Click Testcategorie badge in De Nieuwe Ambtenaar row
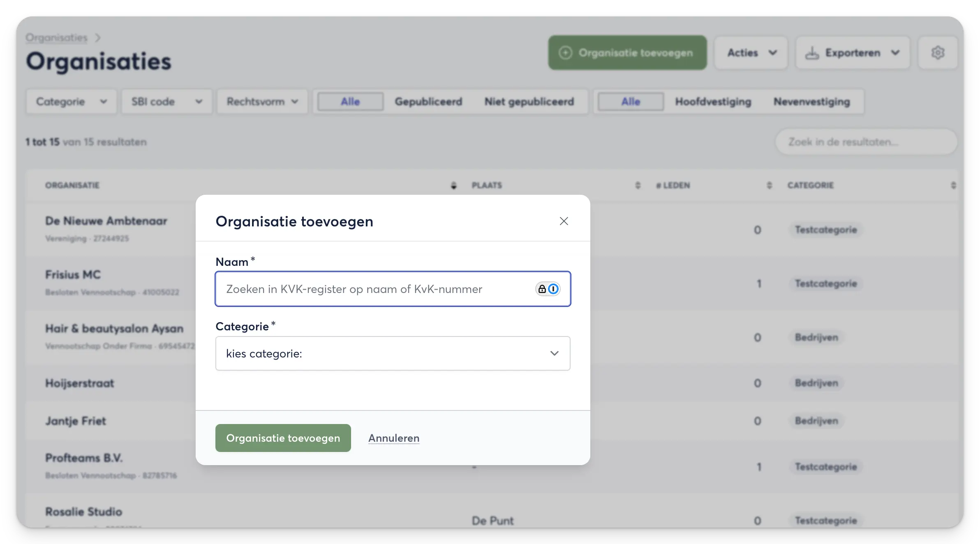 coord(825,230)
